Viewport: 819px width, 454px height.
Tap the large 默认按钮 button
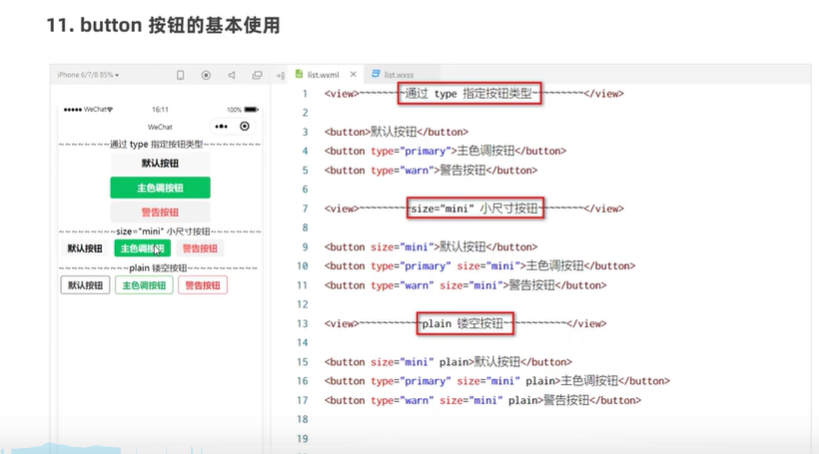coord(160,163)
